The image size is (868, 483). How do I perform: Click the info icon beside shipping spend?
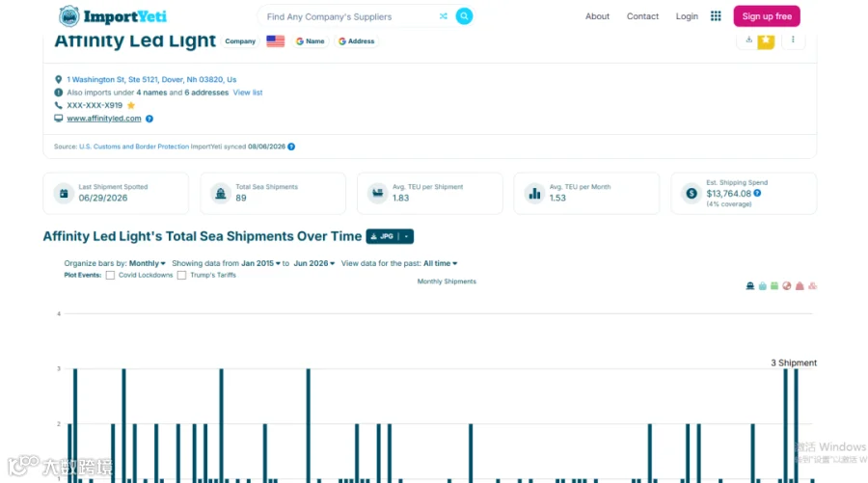coord(757,193)
